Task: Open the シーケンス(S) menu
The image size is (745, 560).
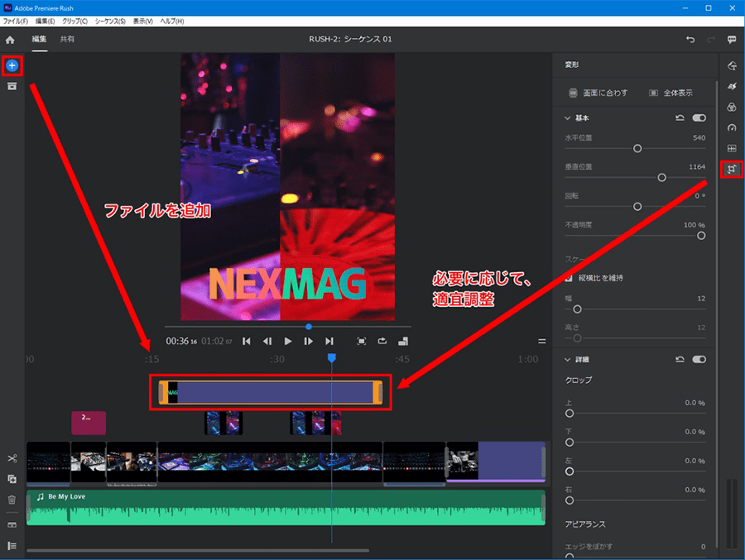Action: click(110, 22)
